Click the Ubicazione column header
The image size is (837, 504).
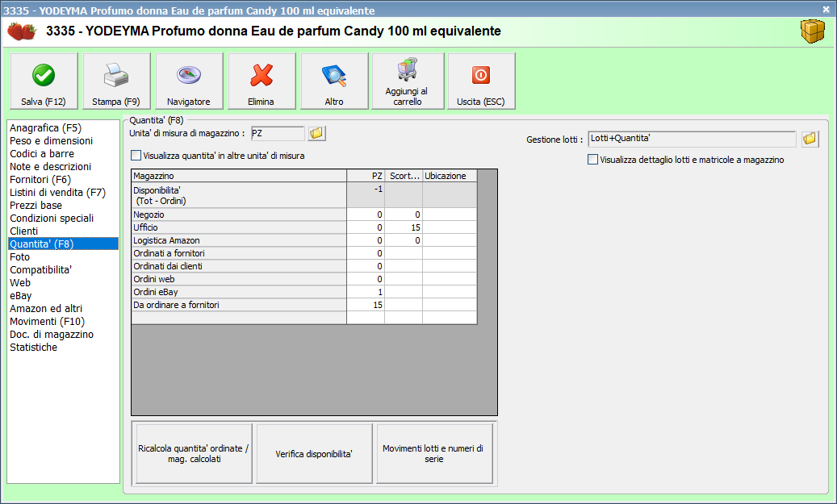[450, 176]
